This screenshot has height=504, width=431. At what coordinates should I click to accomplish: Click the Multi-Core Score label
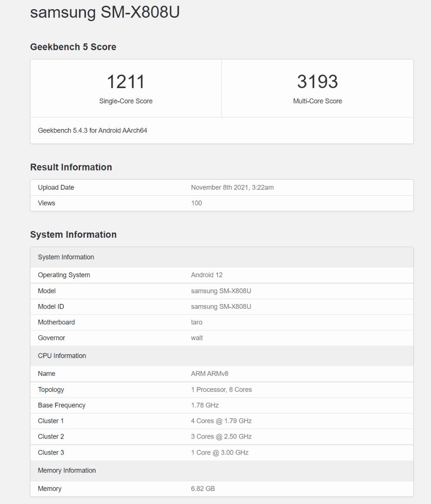pyautogui.click(x=317, y=101)
